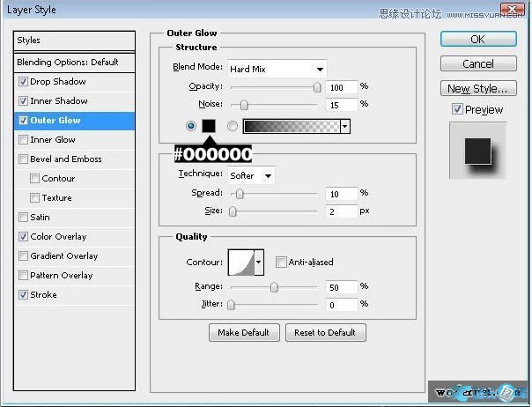Uncheck the Preview checkbox
This screenshot has width=532, height=407.
click(x=457, y=109)
